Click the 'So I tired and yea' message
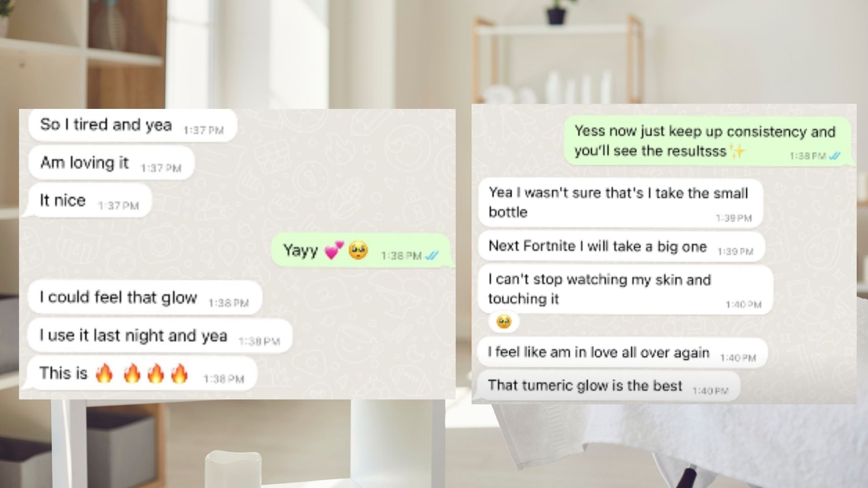This screenshot has height=488, width=868. point(132,125)
